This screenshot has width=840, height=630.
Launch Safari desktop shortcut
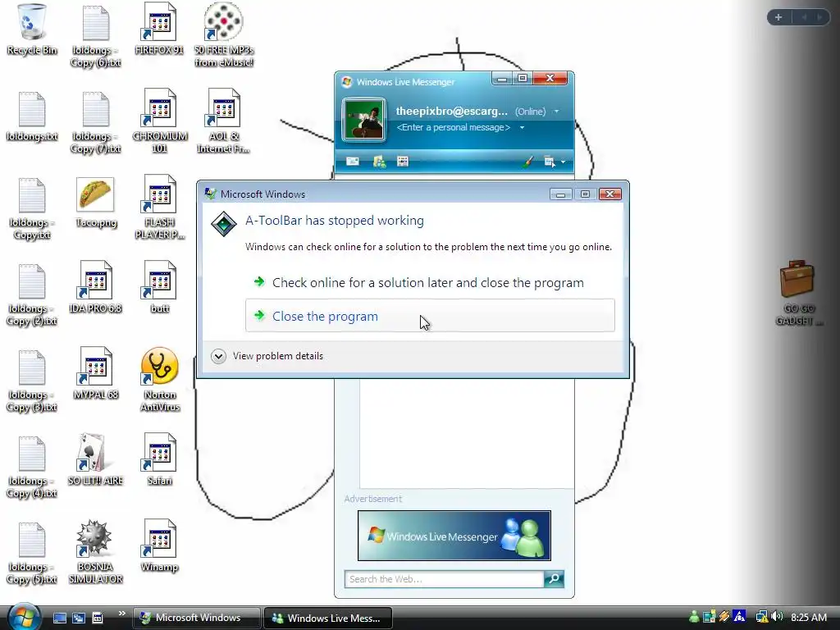(x=159, y=453)
